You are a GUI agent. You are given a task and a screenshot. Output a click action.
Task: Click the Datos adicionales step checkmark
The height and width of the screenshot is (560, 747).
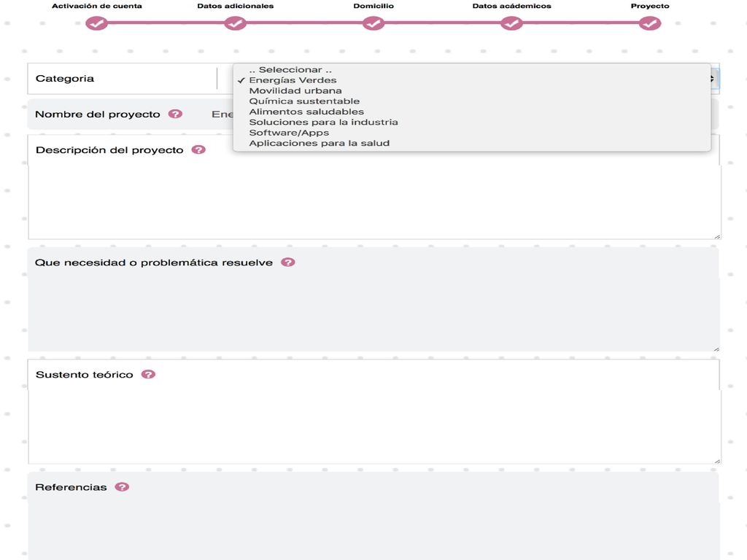point(236,23)
